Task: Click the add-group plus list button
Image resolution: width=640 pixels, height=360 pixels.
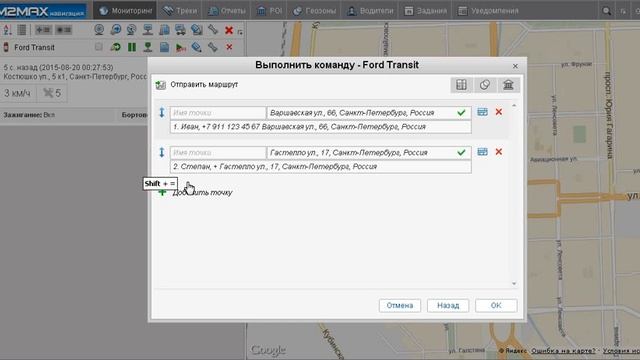Action: point(43,30)
